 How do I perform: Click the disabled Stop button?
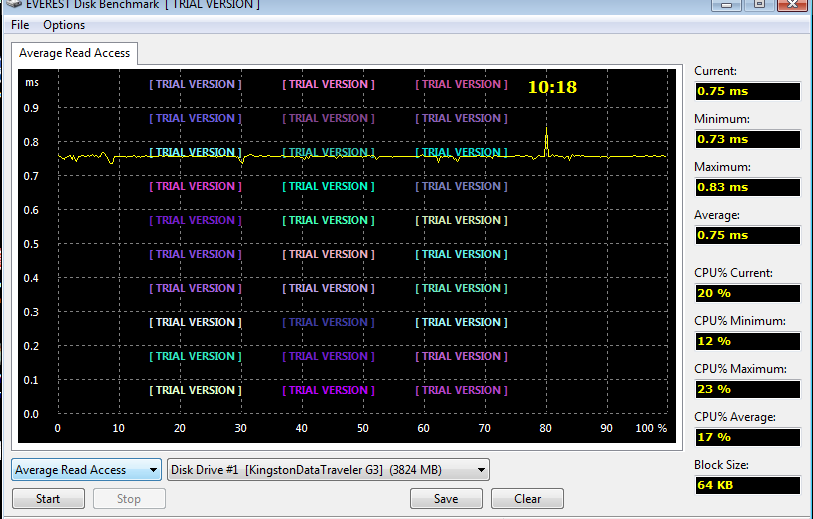click(129, 499)
